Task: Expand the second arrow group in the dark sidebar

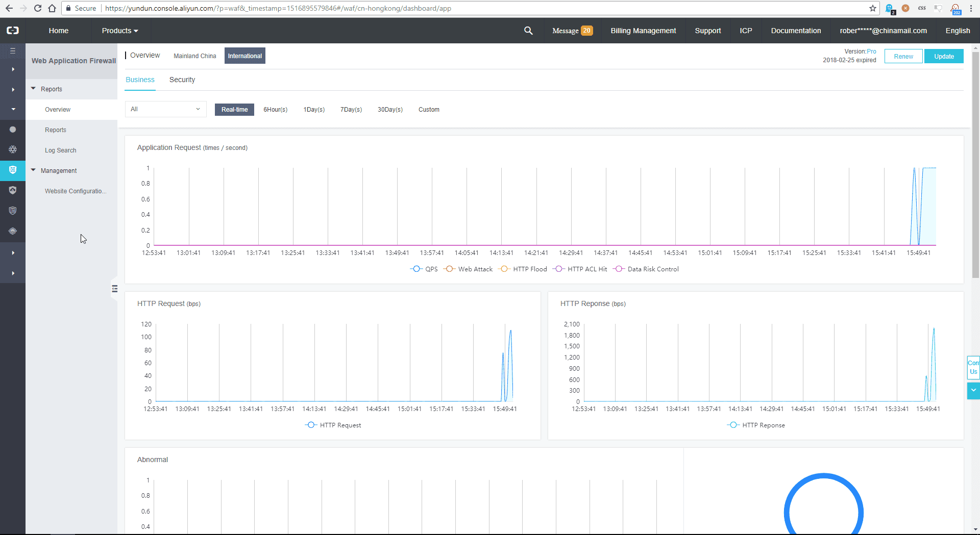Action: [13, 89]
